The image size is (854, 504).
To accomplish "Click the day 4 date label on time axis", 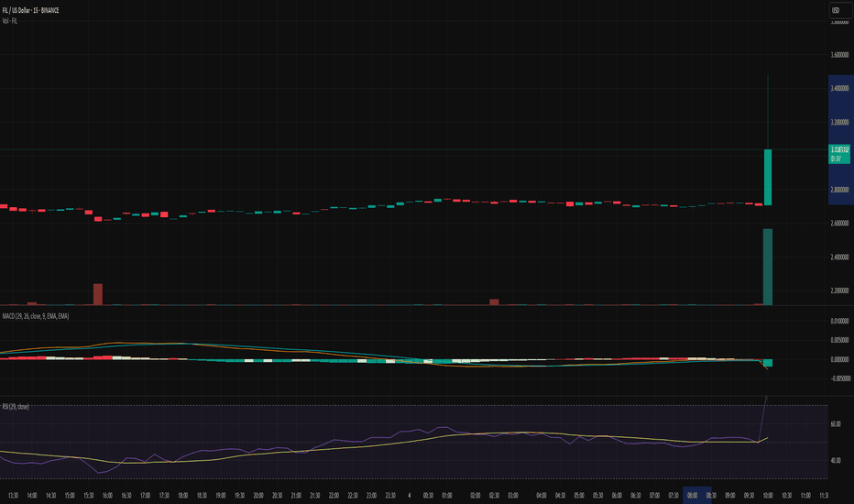I will pos(410,495).
